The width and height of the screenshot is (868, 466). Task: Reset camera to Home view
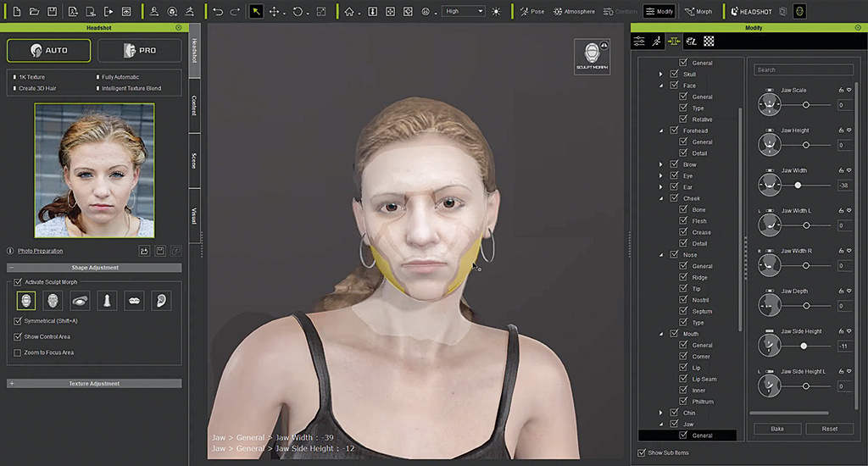click(x=348, y=11)
